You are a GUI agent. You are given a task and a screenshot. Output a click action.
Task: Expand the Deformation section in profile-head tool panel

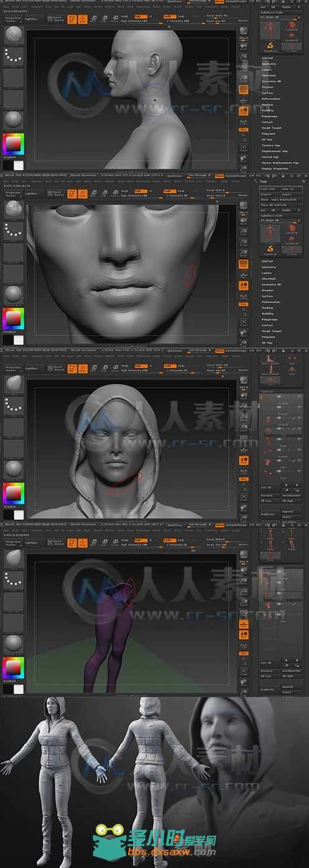[270, 99]
